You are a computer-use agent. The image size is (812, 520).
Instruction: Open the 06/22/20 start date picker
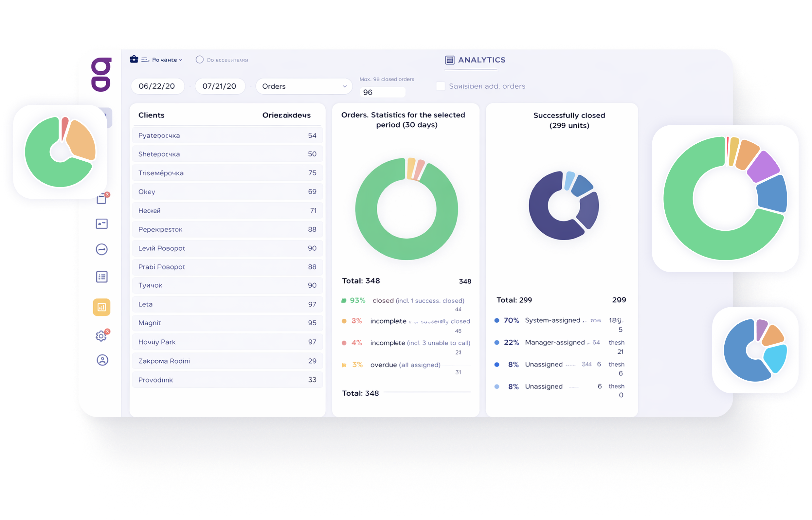tap(157, 86)
